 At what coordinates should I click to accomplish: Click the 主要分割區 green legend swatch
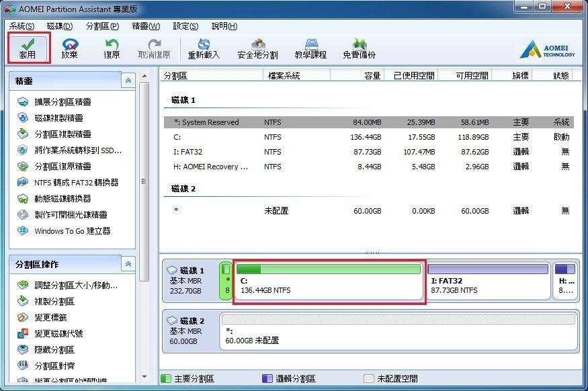coord(166,379)
